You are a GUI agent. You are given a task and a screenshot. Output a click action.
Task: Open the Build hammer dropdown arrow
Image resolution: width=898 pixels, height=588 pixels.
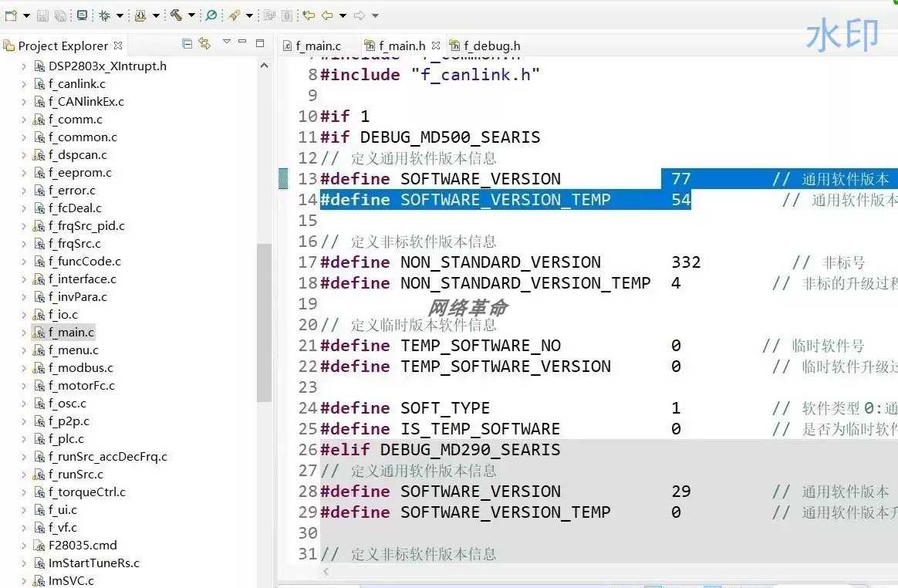192,16
